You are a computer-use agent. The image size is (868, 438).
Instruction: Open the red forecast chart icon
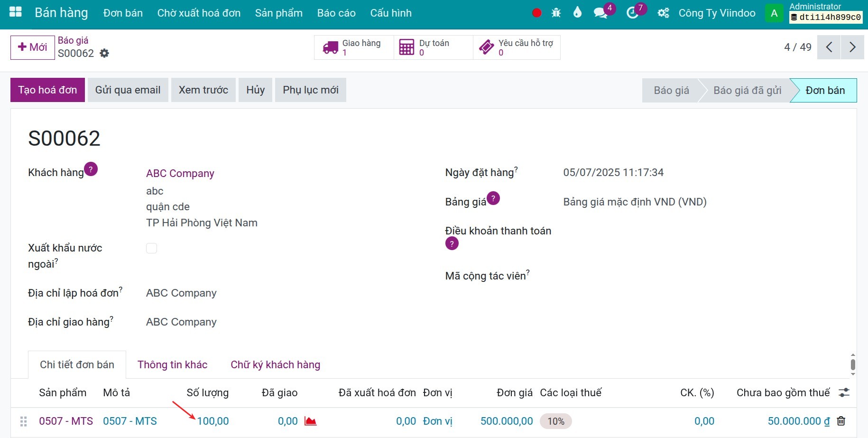[x=310, y=421]
